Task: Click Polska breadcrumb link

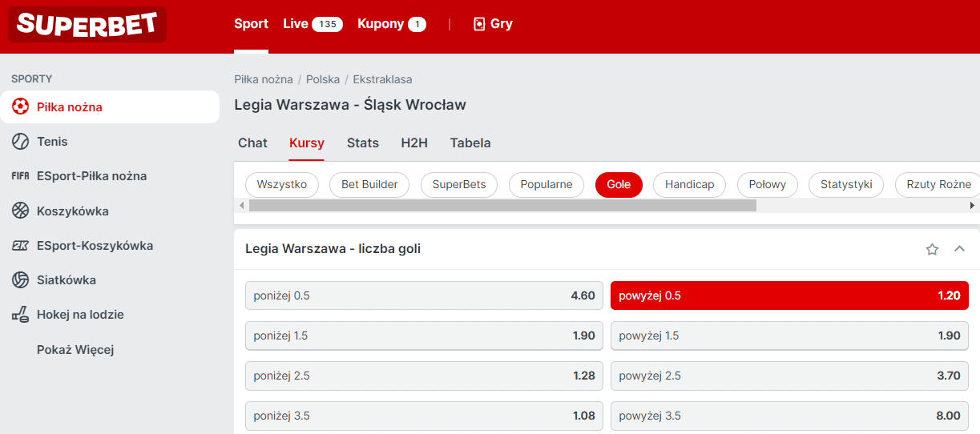Action: coord(323,79)
